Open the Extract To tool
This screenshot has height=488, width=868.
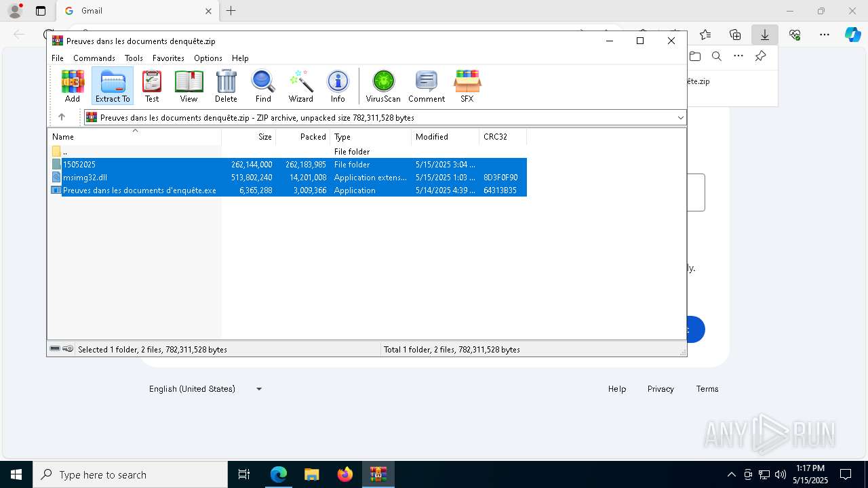[113, 86]
